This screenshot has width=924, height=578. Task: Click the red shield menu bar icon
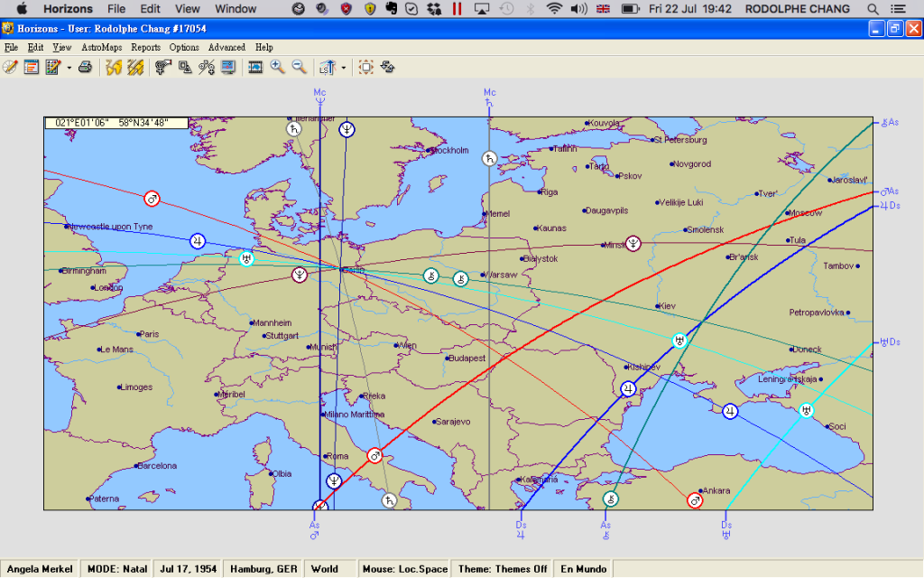point(346,9)
